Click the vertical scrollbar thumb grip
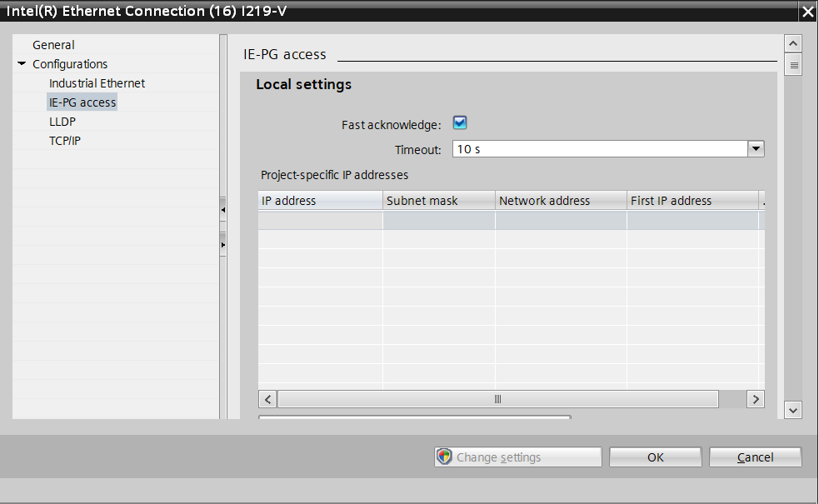 (793, 65)
